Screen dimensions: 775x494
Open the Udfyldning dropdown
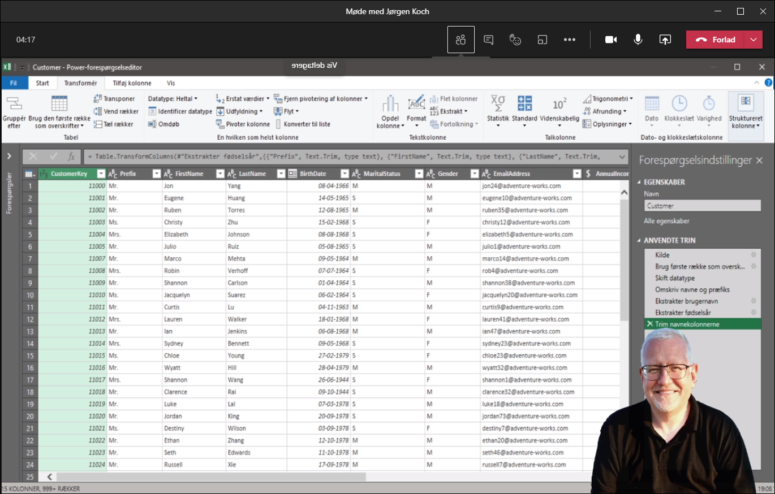239,111
